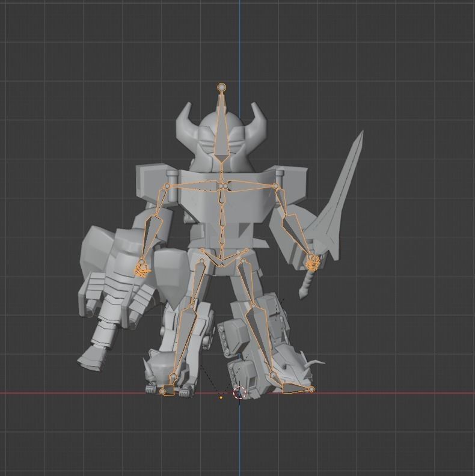The width and height of the screenshot is (475, 476).
Task: Select the finger bones cluster gripping the sword
Action: click(x=313, y=263)
